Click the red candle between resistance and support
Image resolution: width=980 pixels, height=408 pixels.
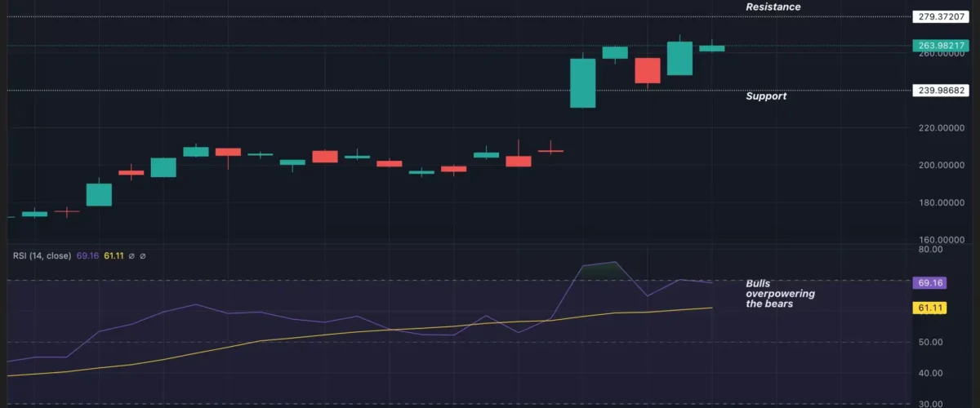[x=648, y=70]
